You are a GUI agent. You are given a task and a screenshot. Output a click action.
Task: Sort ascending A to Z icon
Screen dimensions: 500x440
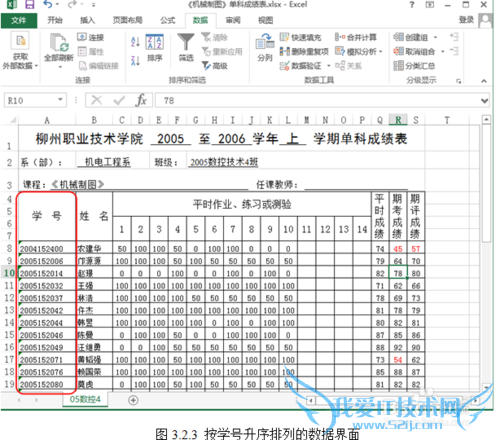(135, 42)
